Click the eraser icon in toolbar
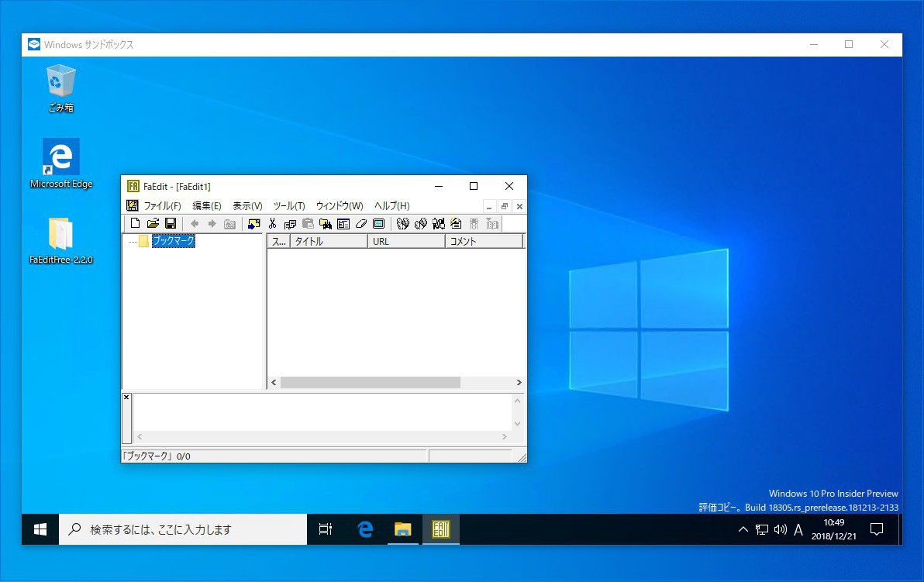Screen dimensions: 924x582 coord(360,224)
